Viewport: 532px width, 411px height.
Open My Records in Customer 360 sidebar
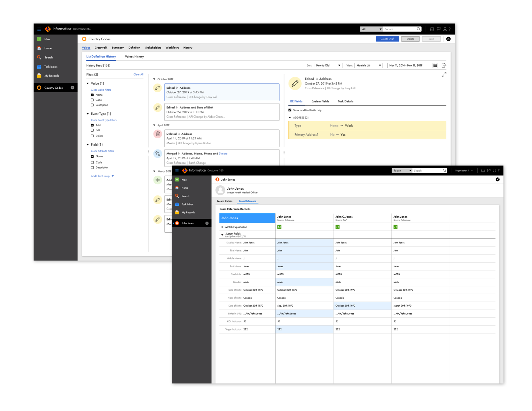[188, 213]
